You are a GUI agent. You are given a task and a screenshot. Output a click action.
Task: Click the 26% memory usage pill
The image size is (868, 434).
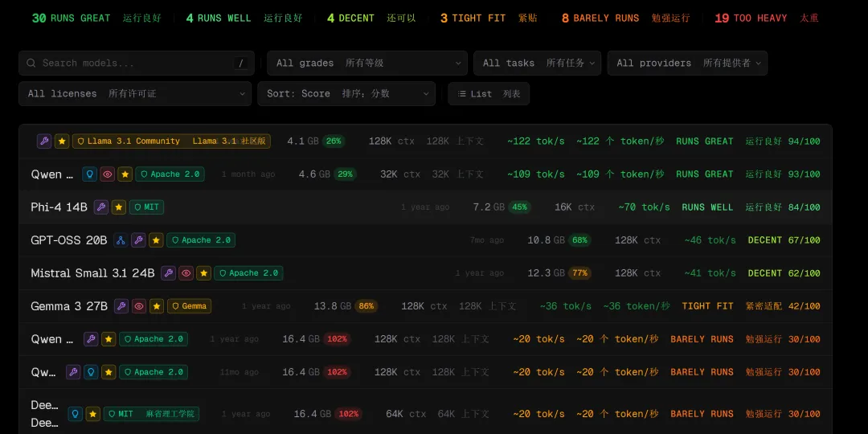(x=334, y=141)
